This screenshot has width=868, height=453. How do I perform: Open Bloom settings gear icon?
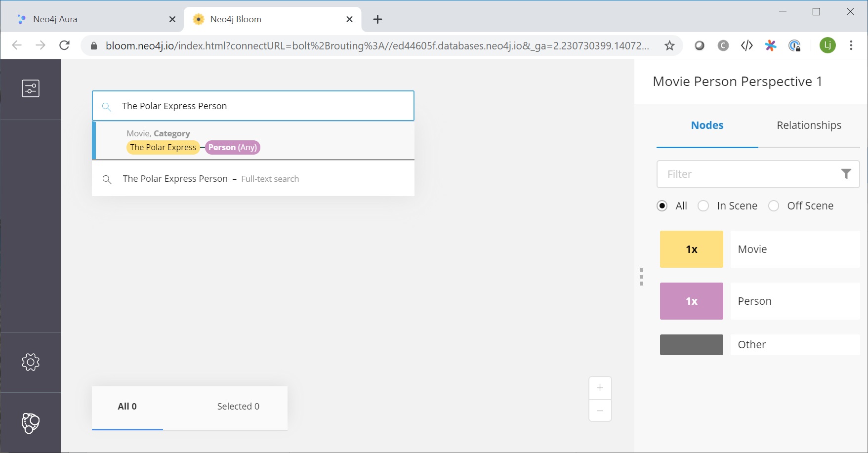coord(31,362)
